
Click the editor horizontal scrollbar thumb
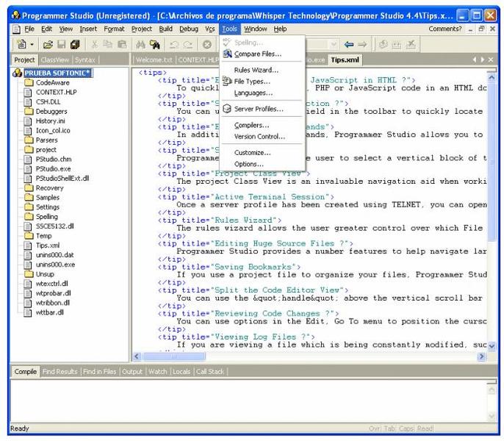click(x=174, y=356)
